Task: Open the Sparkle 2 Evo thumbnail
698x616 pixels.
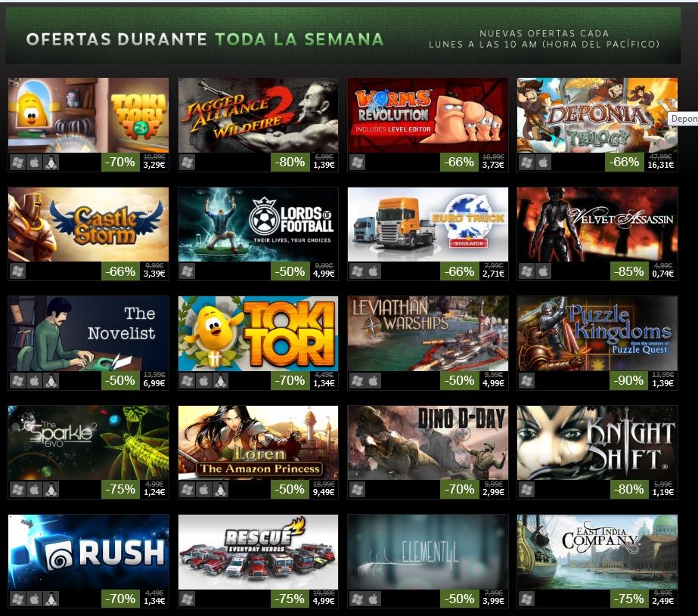Action: point(88,443)
